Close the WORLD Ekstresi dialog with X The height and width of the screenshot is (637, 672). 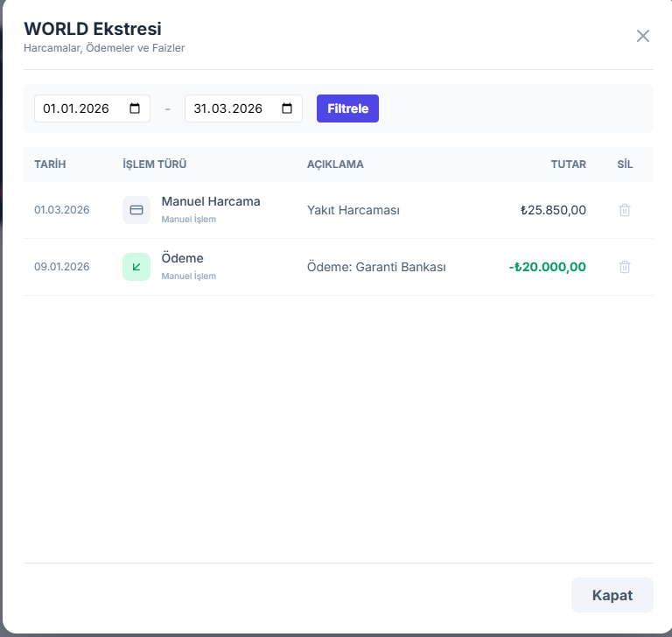(x=643, y=36)
